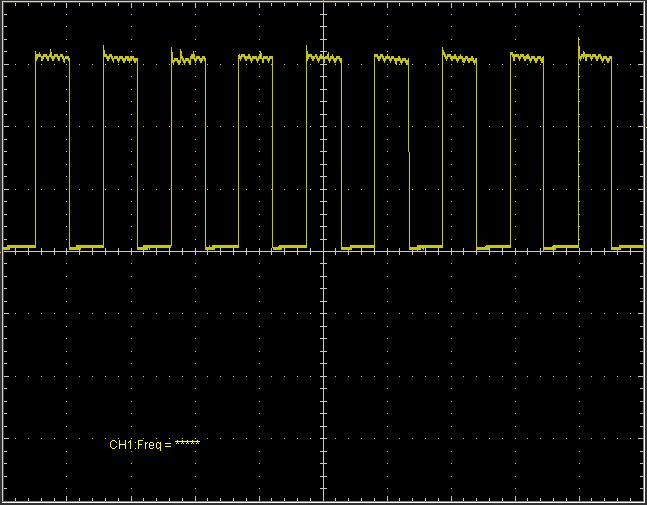This screenshot has width=647, height=505.
Task: Click the vertical center axis near the bottom
Action: pos(323,480)
